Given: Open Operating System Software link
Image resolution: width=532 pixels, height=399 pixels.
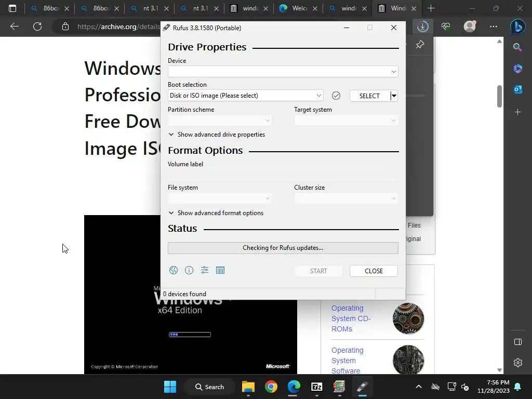Looking at the screenshot, I should 348,361.
